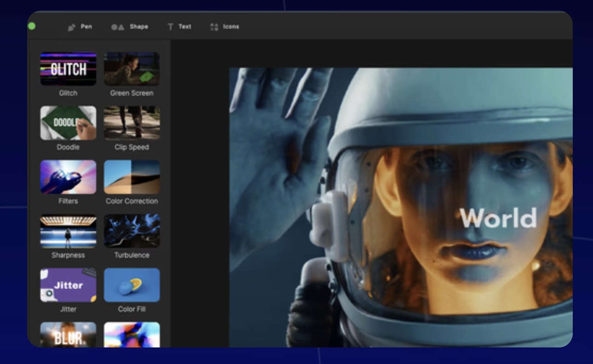This screenshot has height=364, width=593.
Task: Select the Green Screen effect
Action: click(x=132, y=69)
